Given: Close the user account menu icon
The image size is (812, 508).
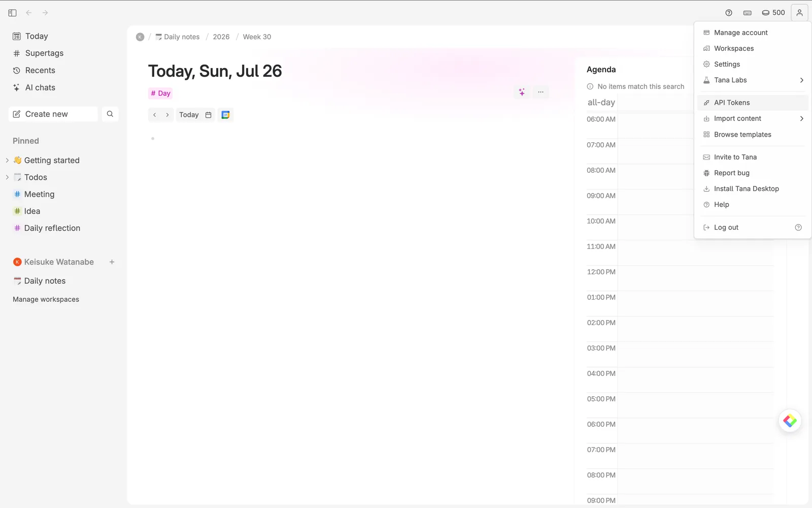Looking at the screenshot, I should tap(799, 13).
